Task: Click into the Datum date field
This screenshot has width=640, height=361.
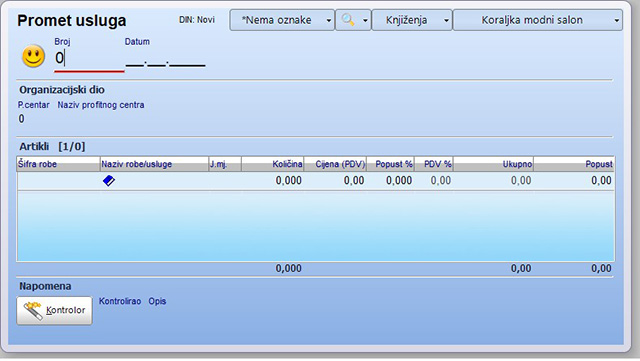Action: (165, 60)
